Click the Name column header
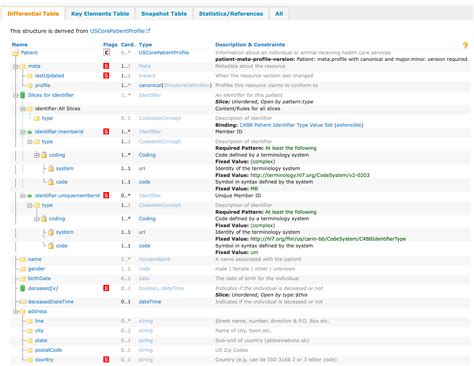474x366 pixels. 20,45
